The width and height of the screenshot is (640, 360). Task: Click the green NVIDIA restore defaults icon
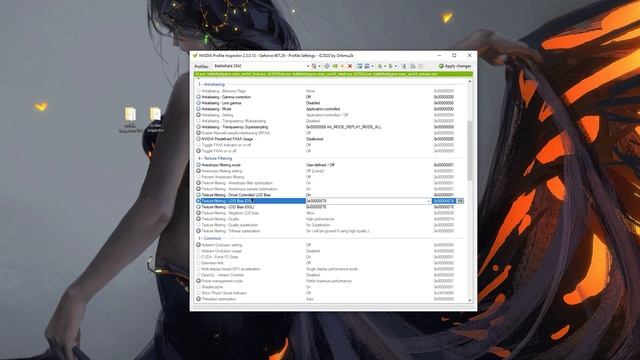pyautogui.click(x=335, y=66)
